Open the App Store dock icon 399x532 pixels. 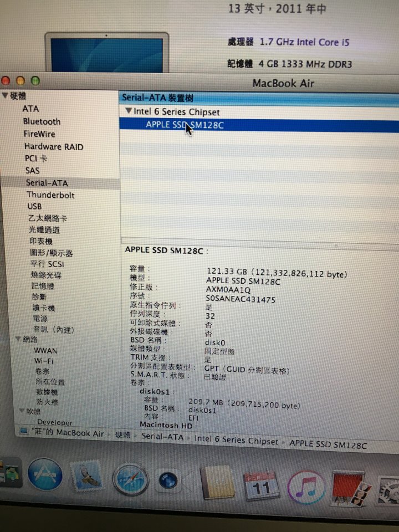point(45,475)
